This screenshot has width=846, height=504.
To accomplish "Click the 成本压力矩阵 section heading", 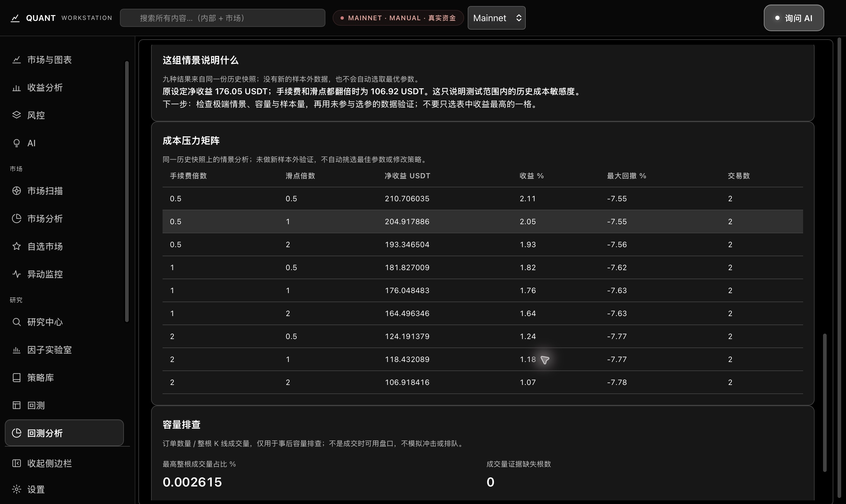I will [x=191, y=141].
